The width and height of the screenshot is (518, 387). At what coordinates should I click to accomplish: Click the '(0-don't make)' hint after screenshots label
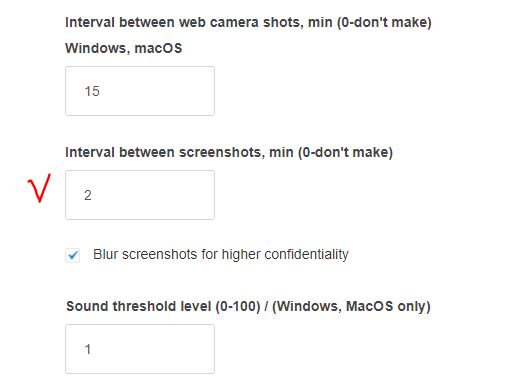click(345, 153)
